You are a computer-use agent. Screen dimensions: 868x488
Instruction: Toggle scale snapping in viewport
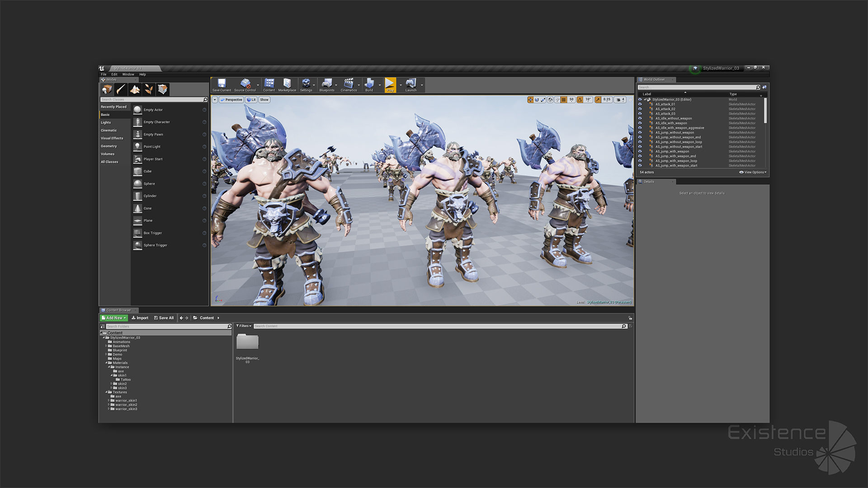pyautogui.click(x=598, y=100)
